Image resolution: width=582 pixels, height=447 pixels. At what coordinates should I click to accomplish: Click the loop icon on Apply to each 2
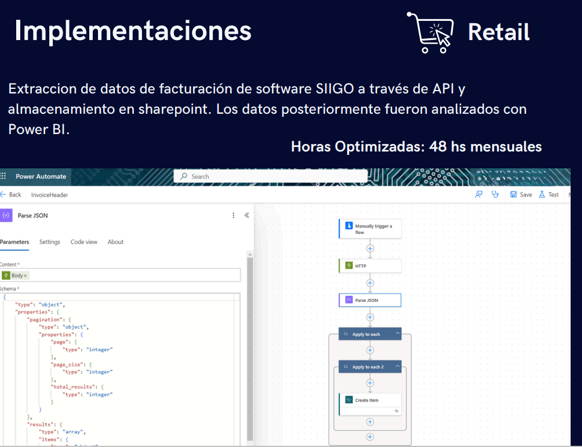tap(346, 367)
